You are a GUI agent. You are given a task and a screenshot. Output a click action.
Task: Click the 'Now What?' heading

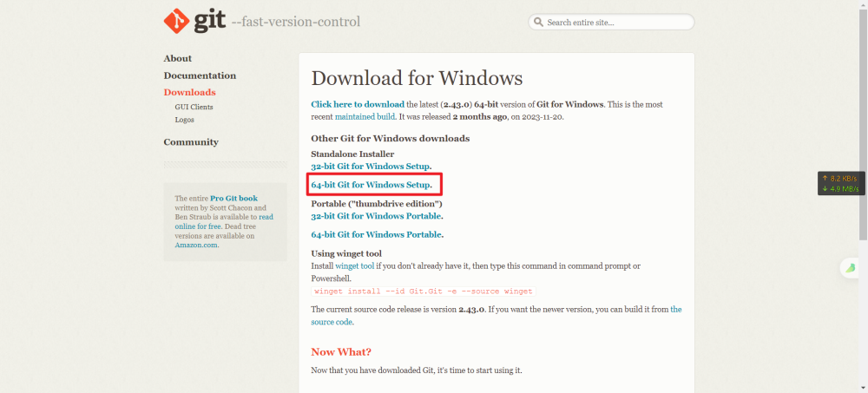click(341, 352)
